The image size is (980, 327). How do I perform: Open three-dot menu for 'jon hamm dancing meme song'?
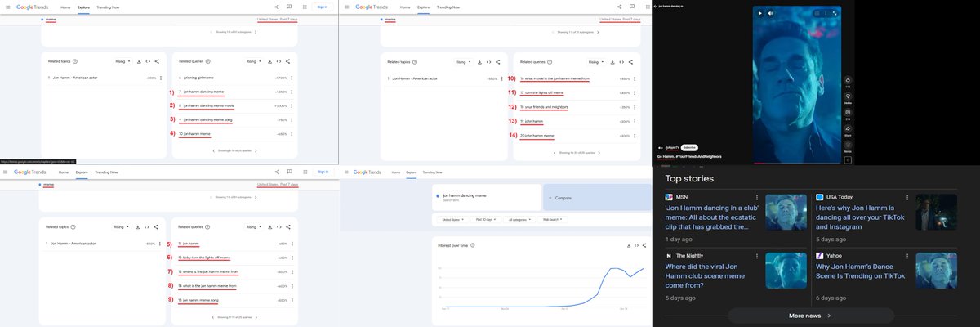pyautogui.click(x=292, y=120)
